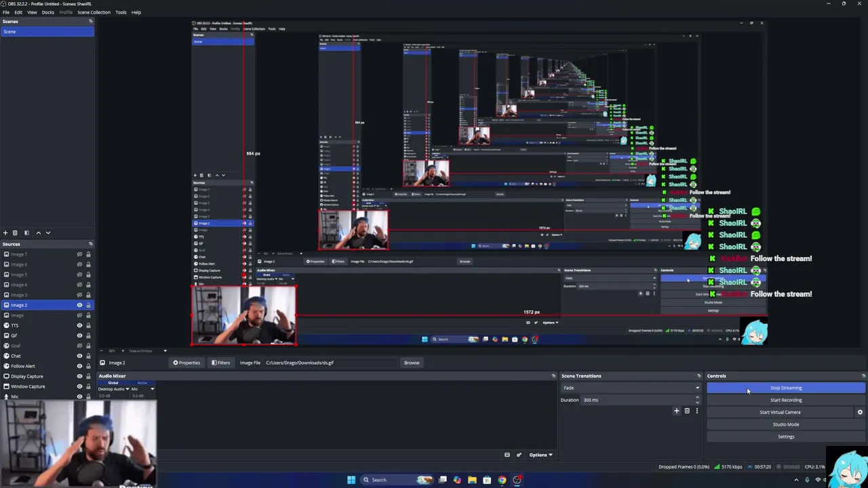Toggle lock for the Display Capture source
This screenshot has height=488, width=868.
pyautogui.click(x=88, y=376)
